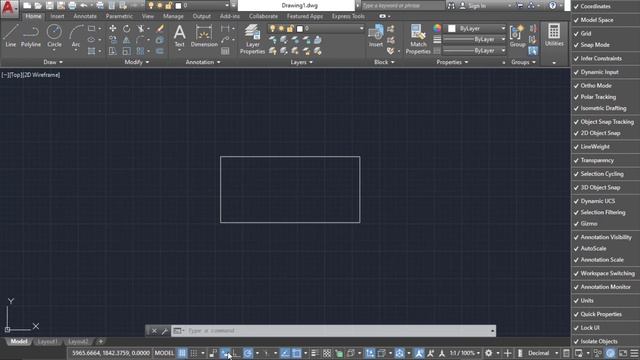Click the Mirror tool in Modify panel
Image resolution: width=640 pixels, height=360 pixels.
coord(127,40)
